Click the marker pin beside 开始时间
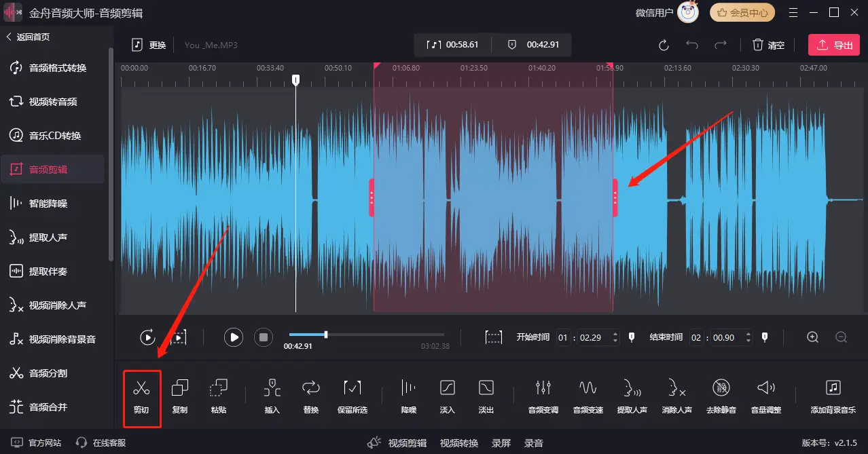868x454 pixels. click(632, 337)
